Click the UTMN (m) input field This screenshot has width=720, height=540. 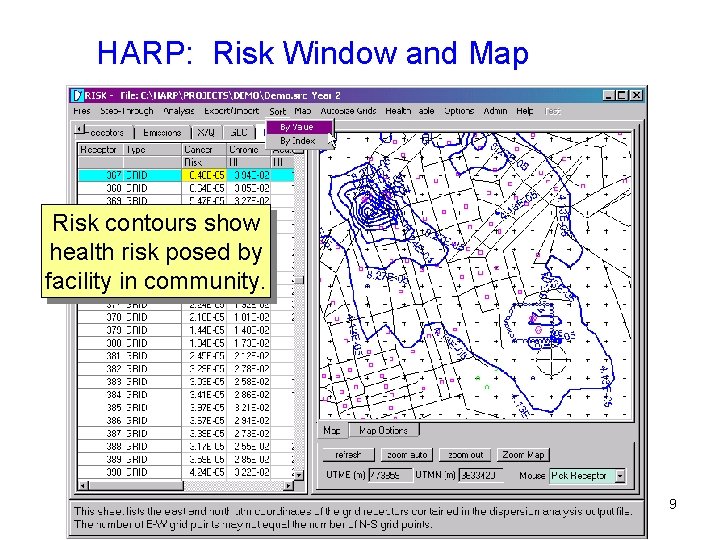click(481, 475)
